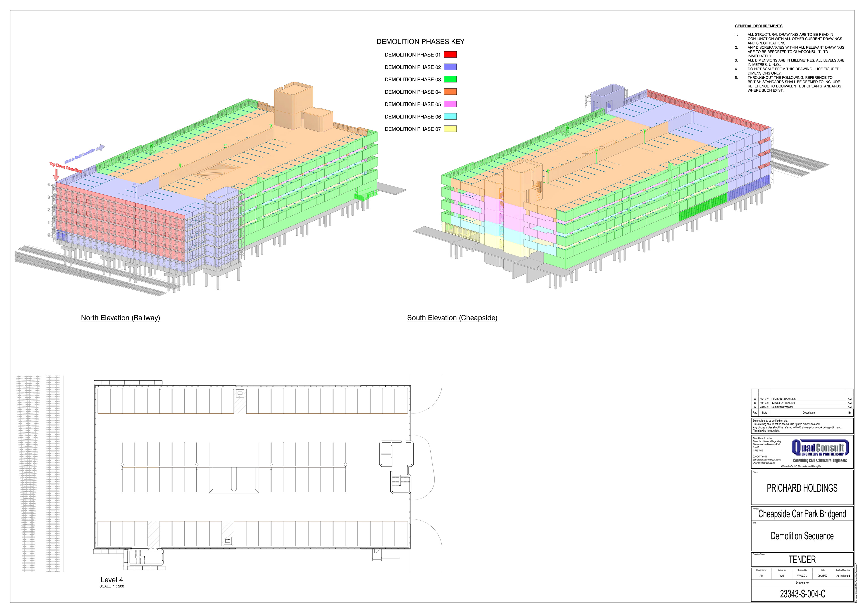
Task: Click the blue North to South Demolition arrow
Action: coord(100,148)
